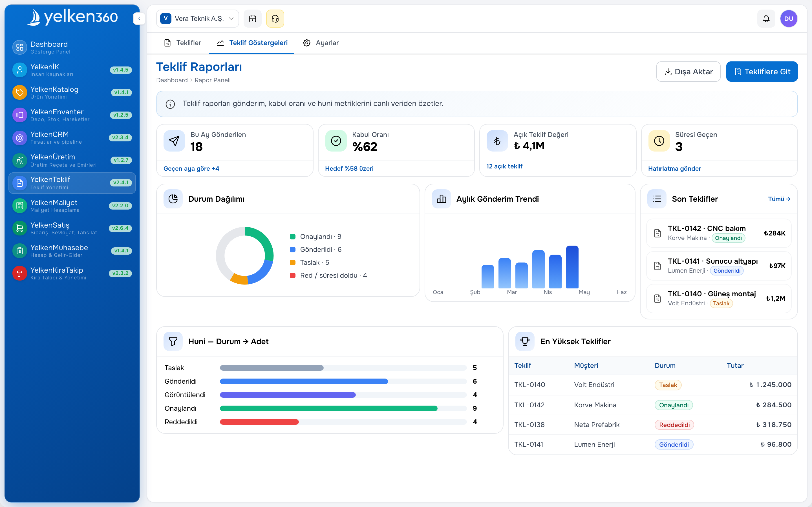Click the Onaylandı funnel progress bar
Viewport: 812px width, 507px height.
point(343,408)
